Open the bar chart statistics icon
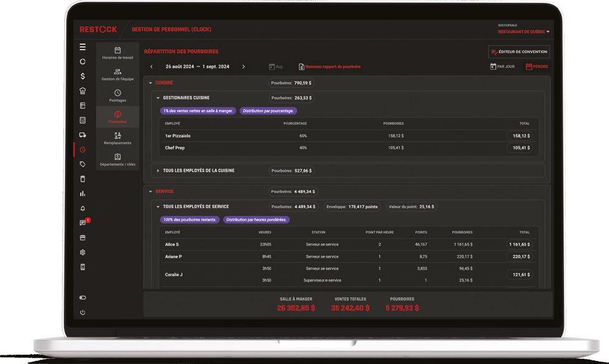Image resolution: width=609 pixels, height=364 pixels. coord(83,194)
